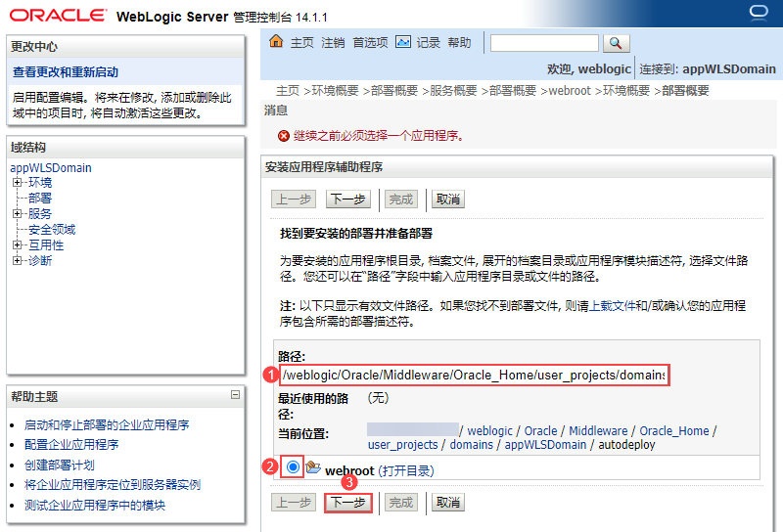
Task: Expand the 环境 tree node
Action: (17, 182)
